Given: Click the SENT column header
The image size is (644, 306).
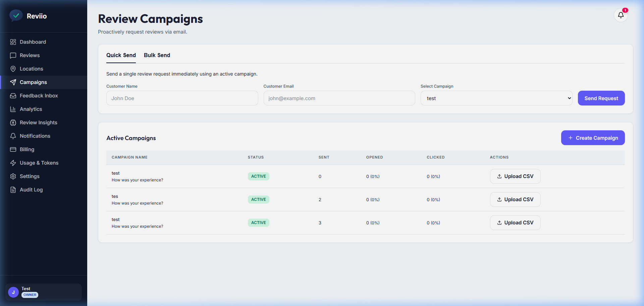Looking at the screenshot, I should click(x=324, y=157).
